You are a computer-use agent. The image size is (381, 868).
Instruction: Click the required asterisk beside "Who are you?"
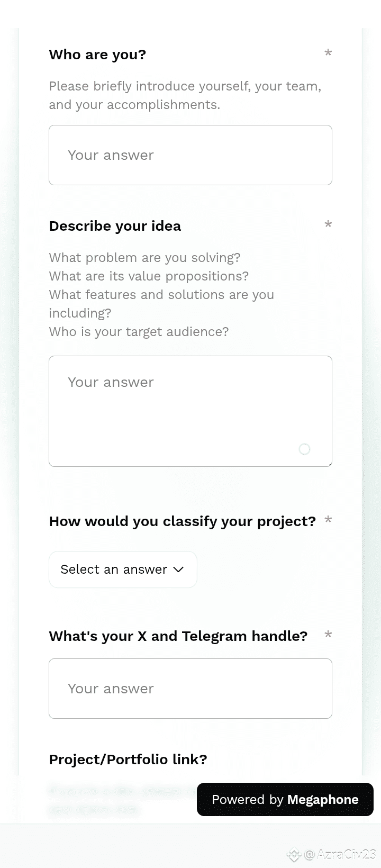[328, 53]
